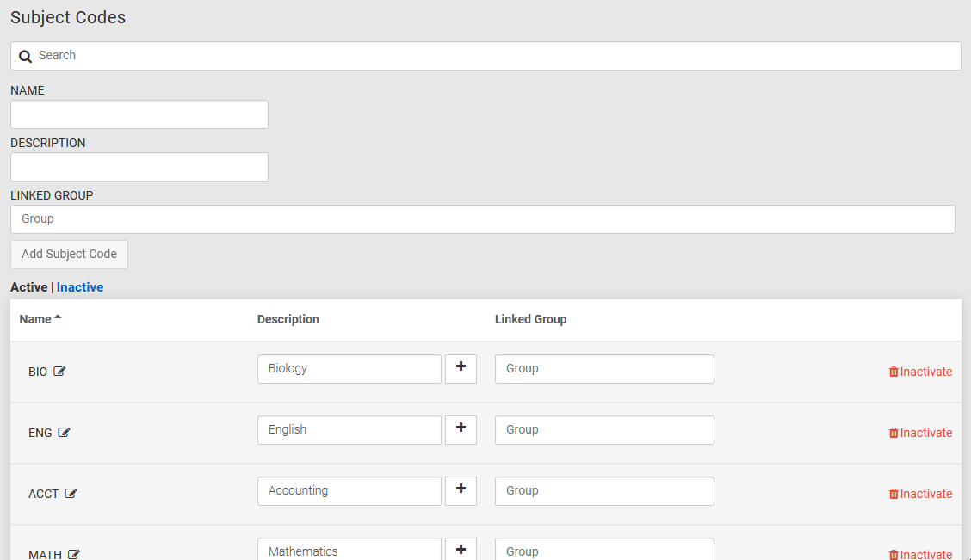971x560 pixels.
Task: Focus the NAME input field
Action: pyautogui.click(x=139, y=114)
